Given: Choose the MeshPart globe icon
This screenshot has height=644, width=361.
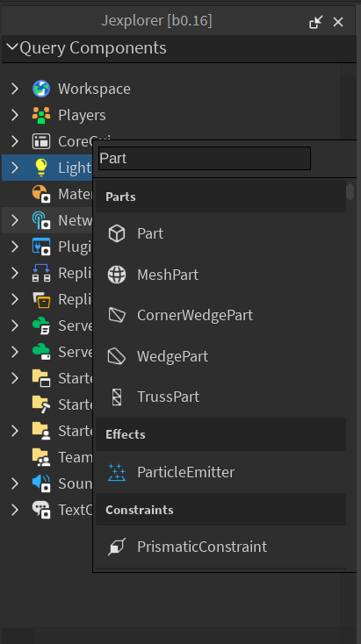Looking at the screenshot, I should point(117,275).
